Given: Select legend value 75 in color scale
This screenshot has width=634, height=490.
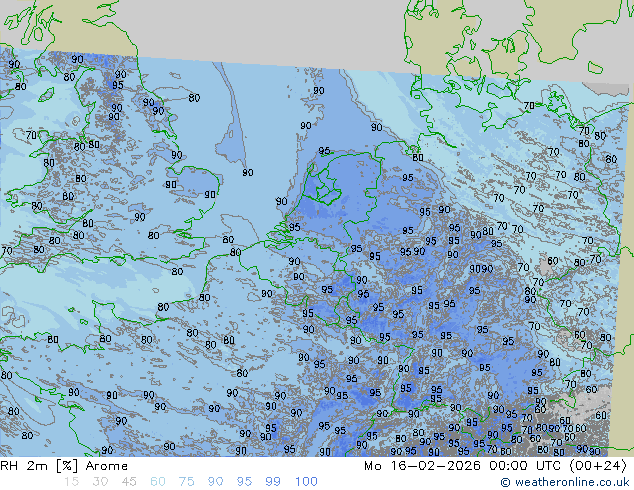Looking at the screenshot, I should tap(186, 482).
